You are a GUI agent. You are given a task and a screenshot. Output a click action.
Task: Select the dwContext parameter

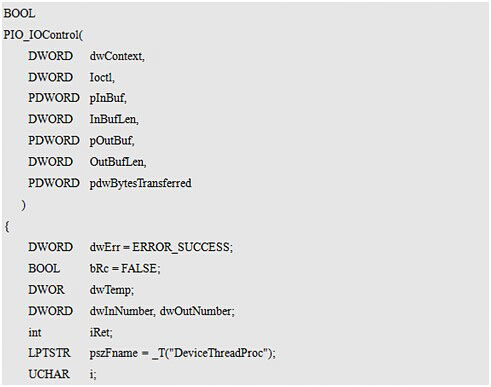click(x=116, y=56)
